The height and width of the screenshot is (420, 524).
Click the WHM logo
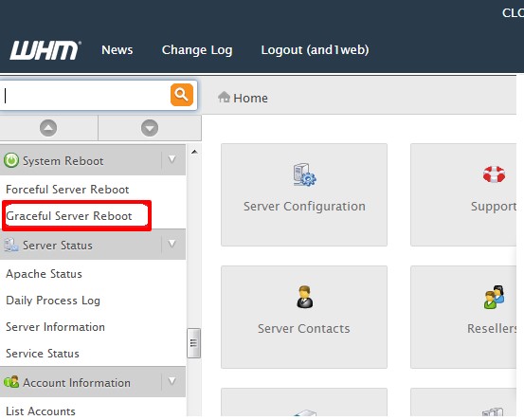[x=45, y=50]
